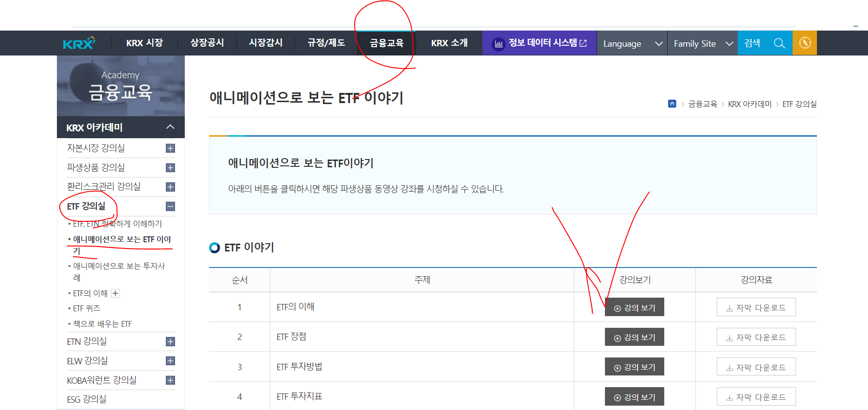
Task: Play lecture for ETF 투자방법 row
Action: coord(635,367)
